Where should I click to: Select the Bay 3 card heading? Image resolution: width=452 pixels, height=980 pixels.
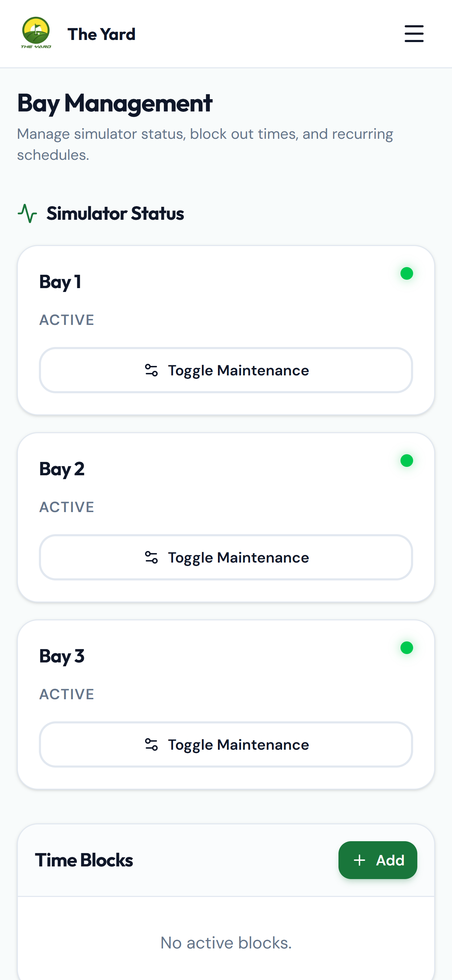point(62,656)
